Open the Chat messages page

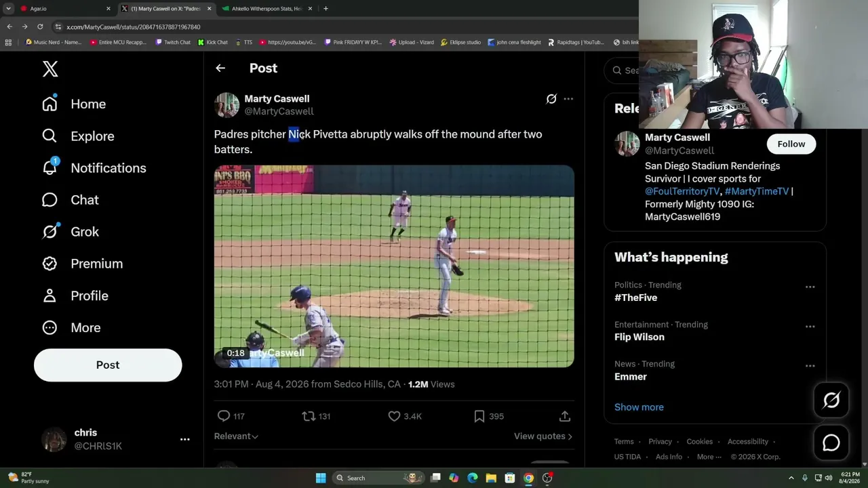click(70, 200)
